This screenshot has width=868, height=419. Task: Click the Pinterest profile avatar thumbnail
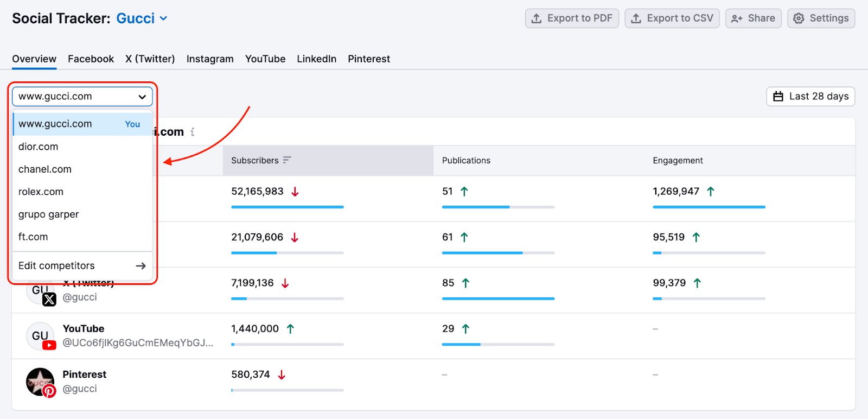tap(41, 382)
